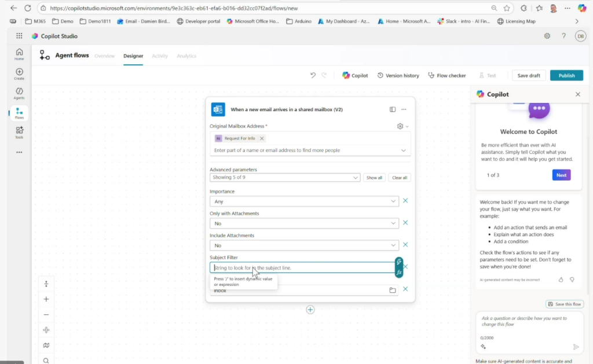This screenshot has width=593, height=364.
Task: Open Version history
Action: coord(398,75)
